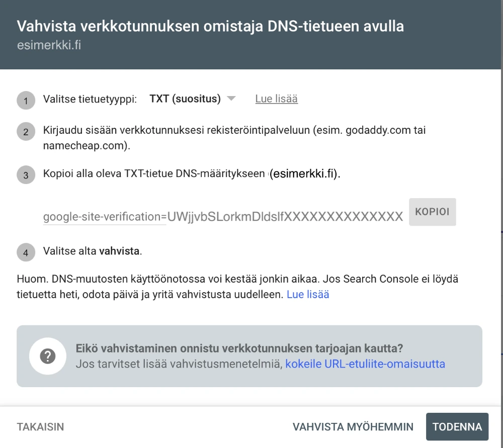This screenshot has height=448, width=503.
Task: Click the TODENNA button
Action: click(457, 426)
